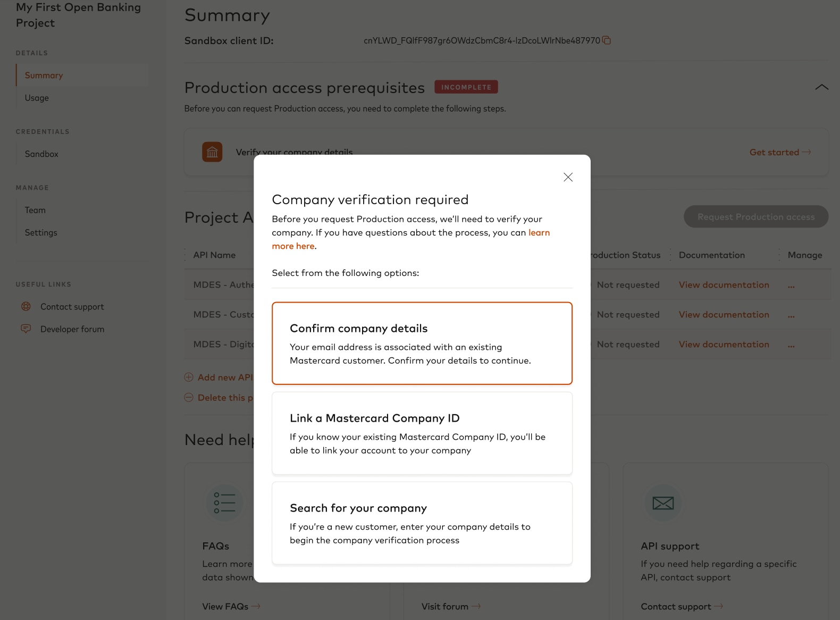The height and width of the screenshot is (620, 840).
Task: Open manage menu for first MDES API row
Action: pyautogui.click(x=791, y=286)
